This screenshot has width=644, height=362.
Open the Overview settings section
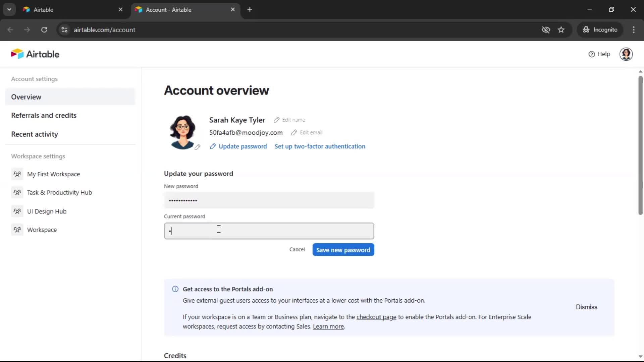pyautogui.click(x=70, y=97)
